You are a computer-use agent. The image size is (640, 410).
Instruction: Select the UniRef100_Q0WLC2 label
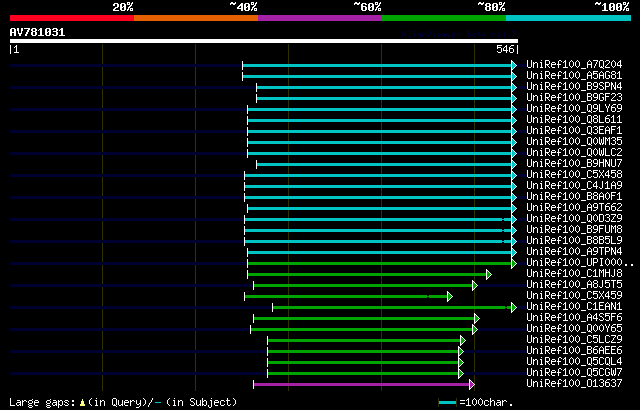coord(574,153)
